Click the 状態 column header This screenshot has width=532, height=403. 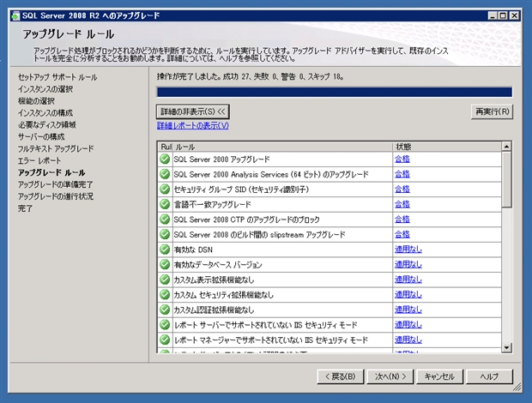coord(447,147)
